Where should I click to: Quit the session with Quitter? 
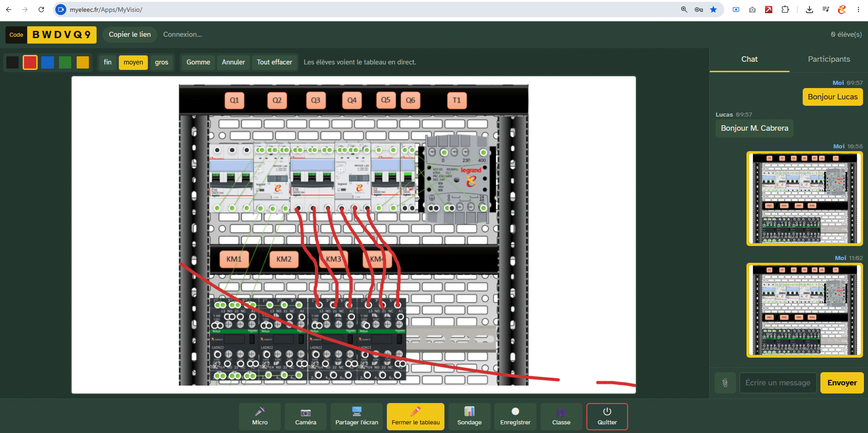pos(607,417)
